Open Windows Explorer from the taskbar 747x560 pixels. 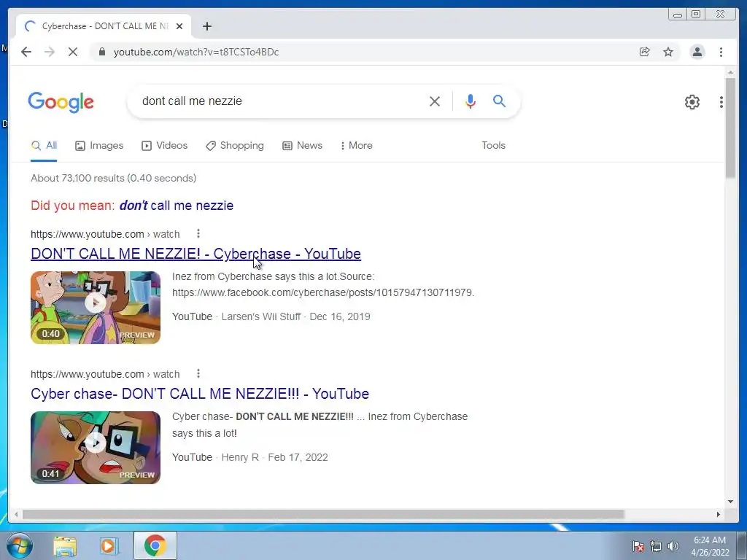coord(65,546)
